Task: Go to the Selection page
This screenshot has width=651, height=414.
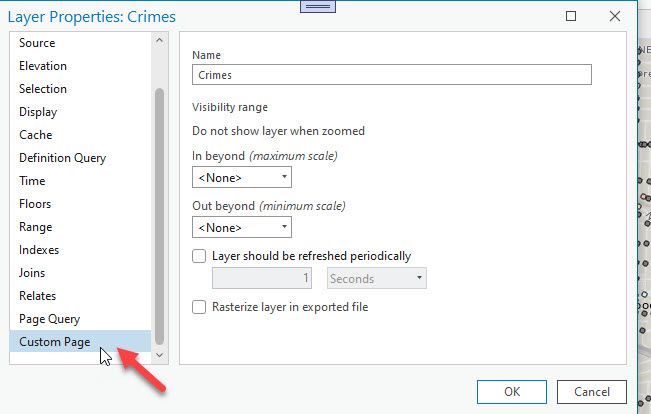Action: tap(43, 89)
